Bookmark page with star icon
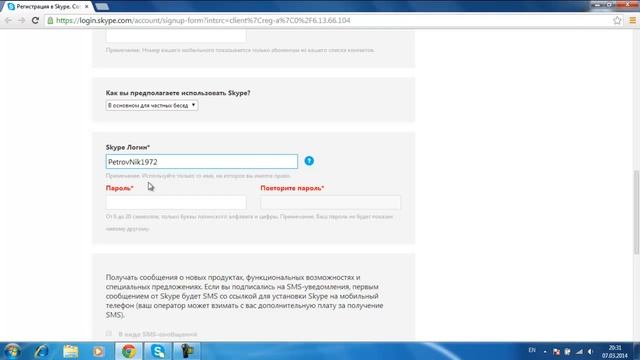Screen dimensions: 640x360 (617, 20)
